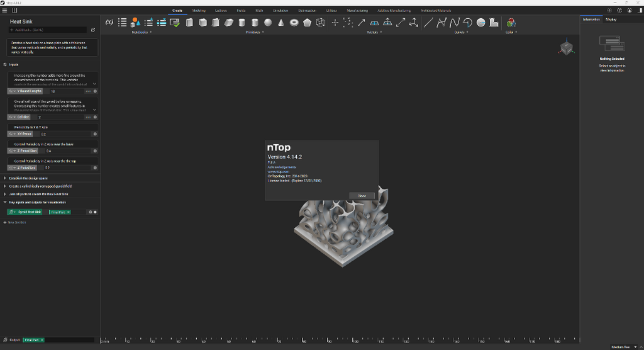Select the plane with normal icon
Image resolution: width=644 pixels, height=350 pixels.
pyautogui.click(x=387, y=22)
